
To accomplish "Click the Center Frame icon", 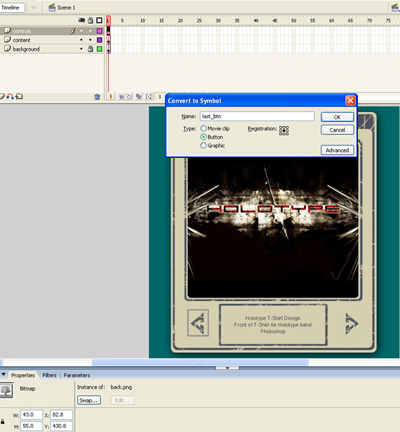I will [111, 97].
